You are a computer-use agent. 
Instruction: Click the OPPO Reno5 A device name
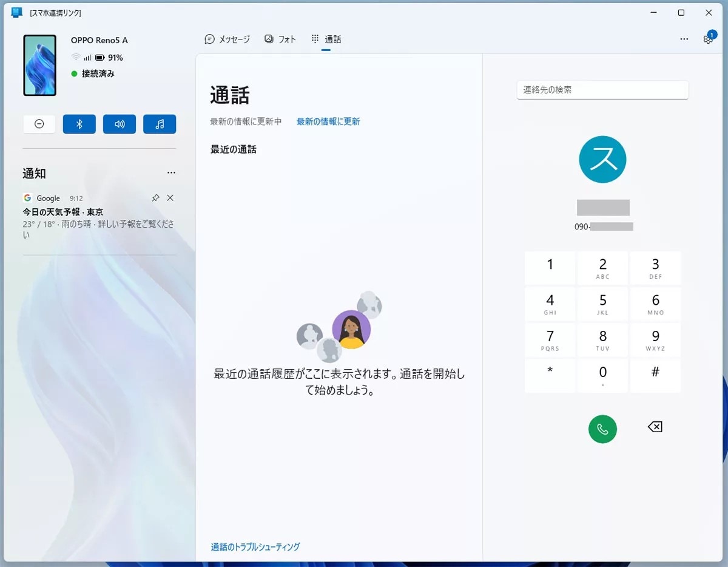coord(99,41)
